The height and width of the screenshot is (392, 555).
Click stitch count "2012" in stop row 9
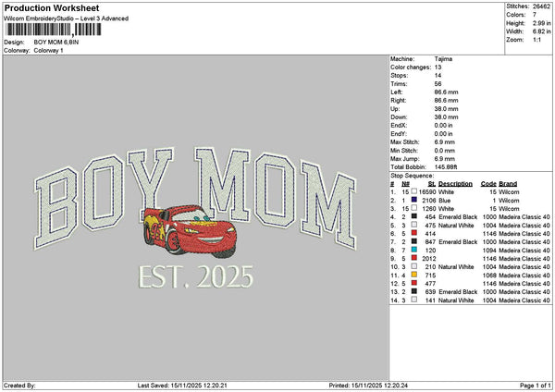coord(428,259)
